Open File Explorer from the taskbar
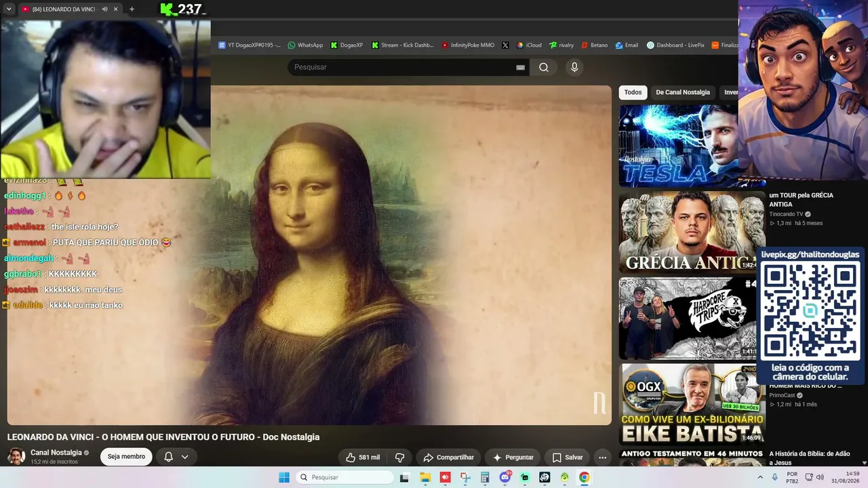The height and width of the screenshot is (488, 868). pos(425,477)
